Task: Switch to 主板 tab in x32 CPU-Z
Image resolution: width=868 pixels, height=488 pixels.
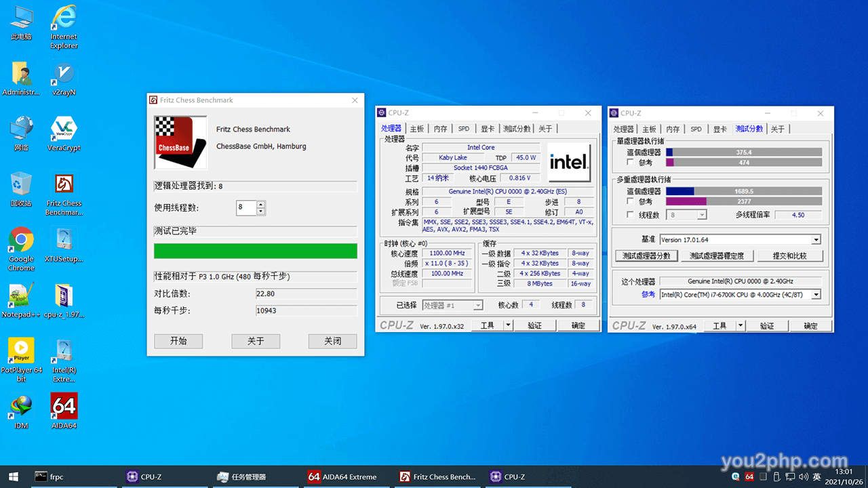Action: click(x=417, y=129)
